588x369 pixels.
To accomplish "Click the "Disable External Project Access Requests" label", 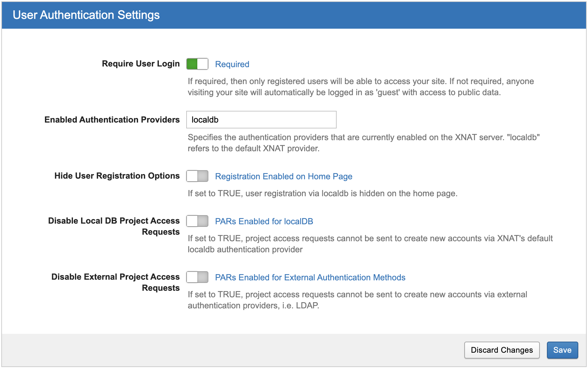I will (x=116, y=282).
